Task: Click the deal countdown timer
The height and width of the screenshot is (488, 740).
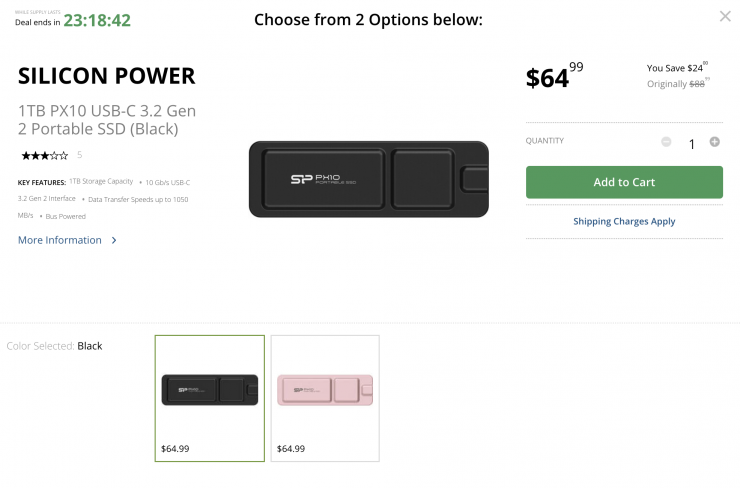Action: (97, 20)
